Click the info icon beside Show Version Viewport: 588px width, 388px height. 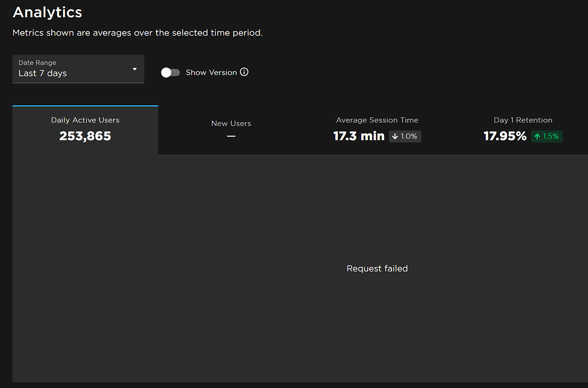tap(244, 72)
